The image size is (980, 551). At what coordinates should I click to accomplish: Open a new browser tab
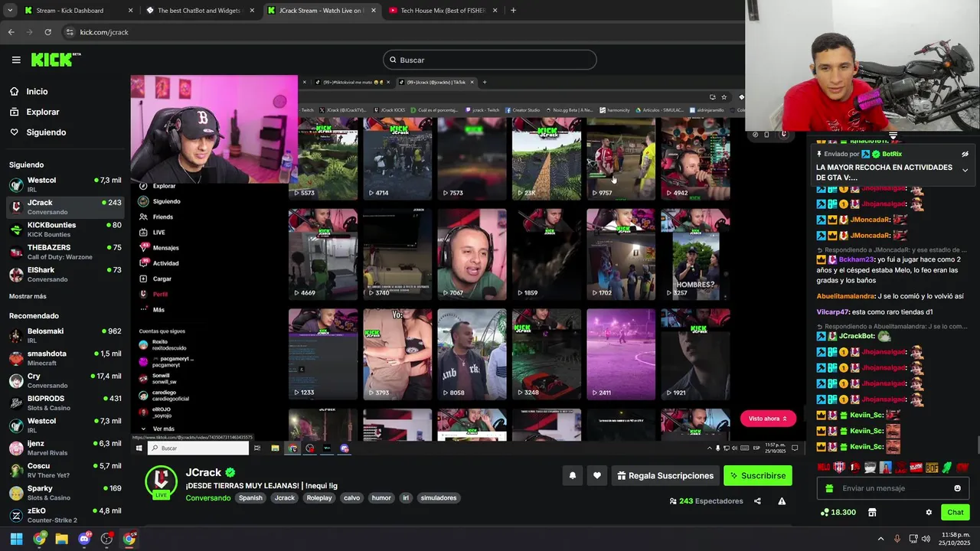513,11
